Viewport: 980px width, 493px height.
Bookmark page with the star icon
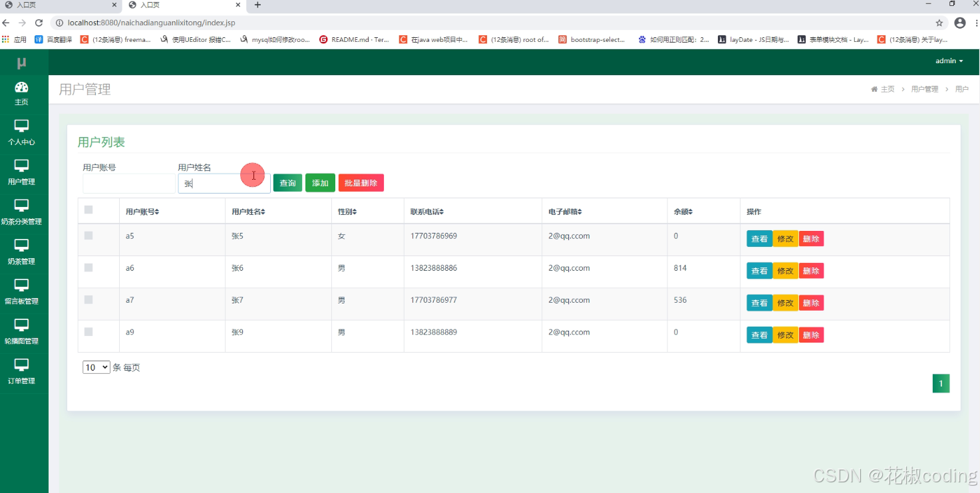pyautogui.click(x=939, y=23)
